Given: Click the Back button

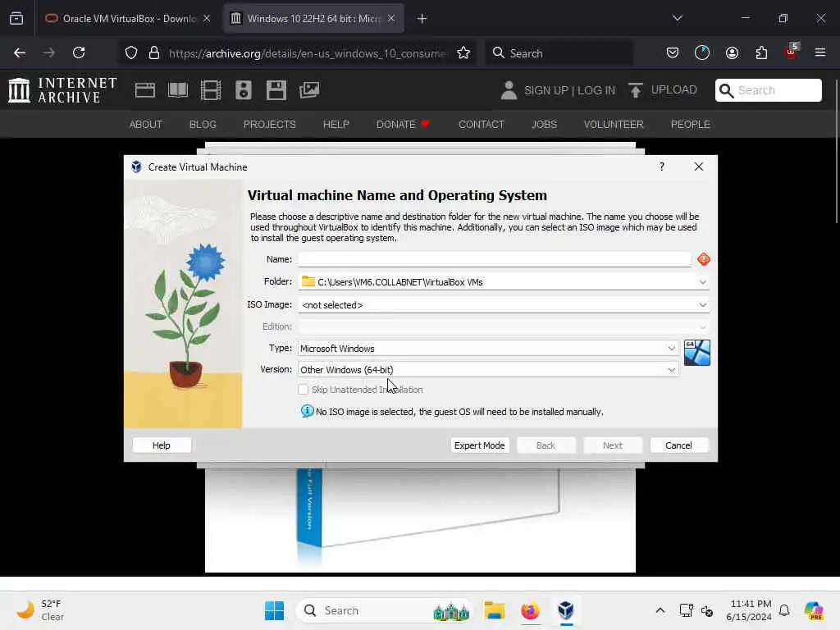Looking at the screenshot, I should [546, 445].
